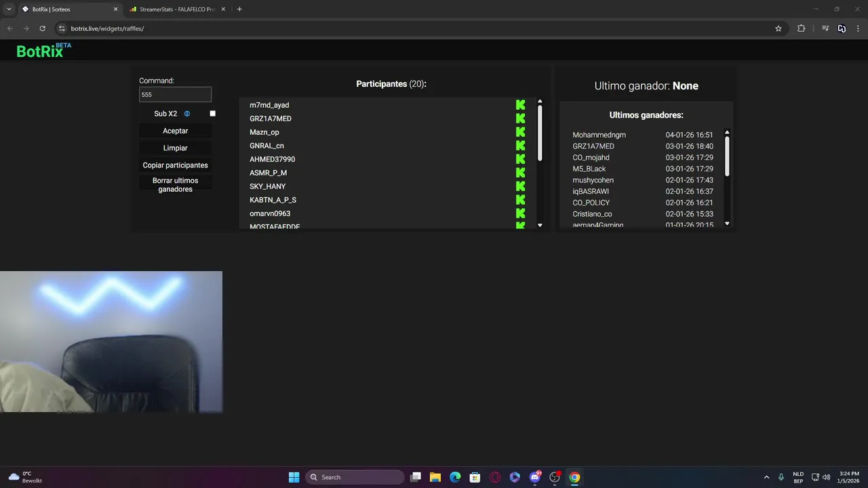Open the Sub X2 info icon
Screen dimensions: 868x488
coord(187,114)
